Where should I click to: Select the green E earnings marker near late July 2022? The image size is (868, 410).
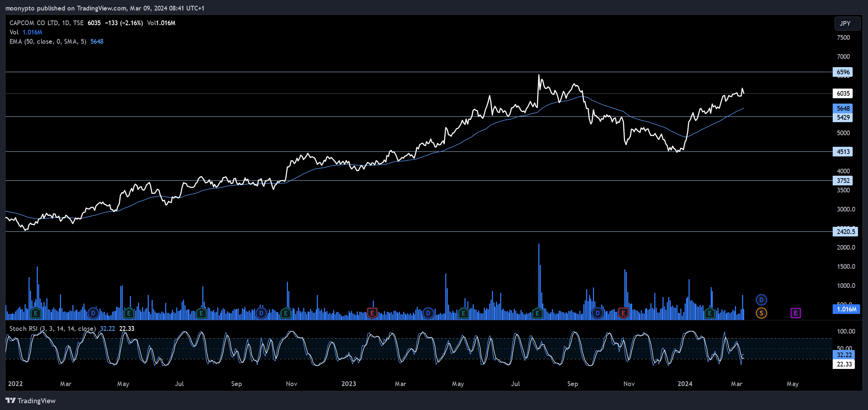coord(201,313)
